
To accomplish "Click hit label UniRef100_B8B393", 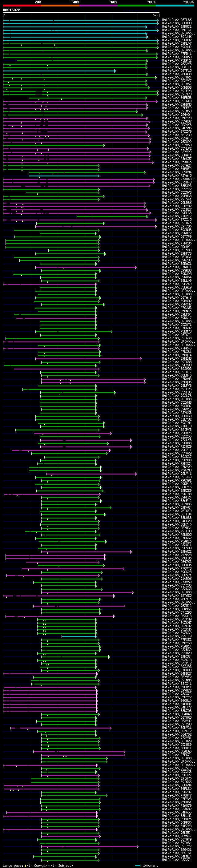I will tap(177, 186).
